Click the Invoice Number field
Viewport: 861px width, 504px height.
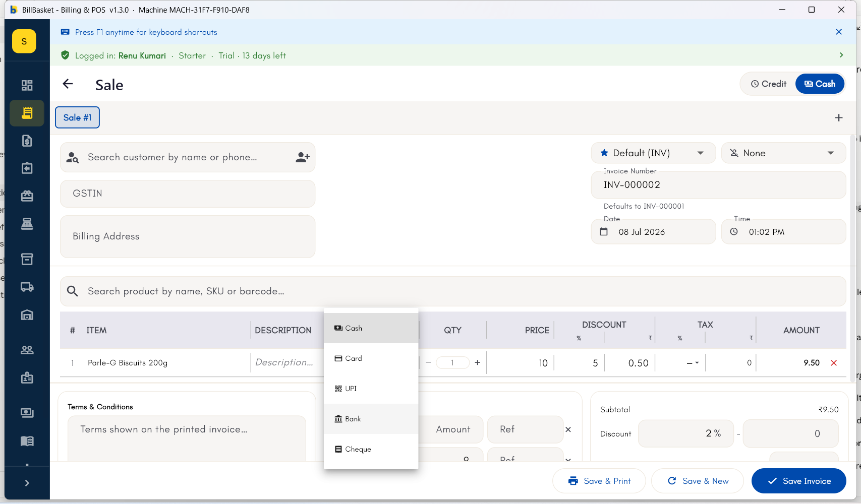pos(718,185)
